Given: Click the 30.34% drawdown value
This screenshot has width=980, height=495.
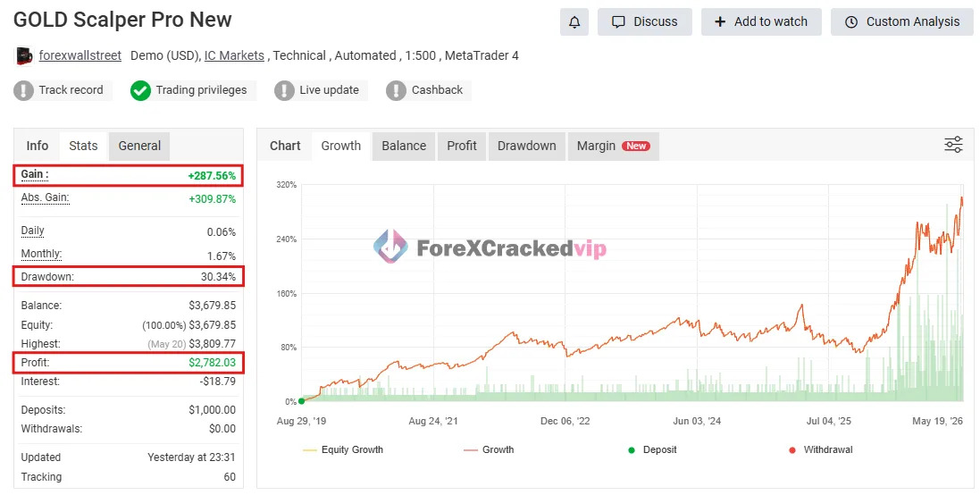Looking at the screenshot, I should 218,277.
